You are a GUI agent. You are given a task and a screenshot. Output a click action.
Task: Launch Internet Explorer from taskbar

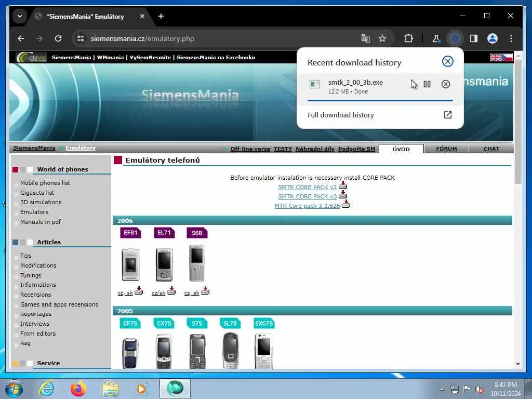(46, 389)
